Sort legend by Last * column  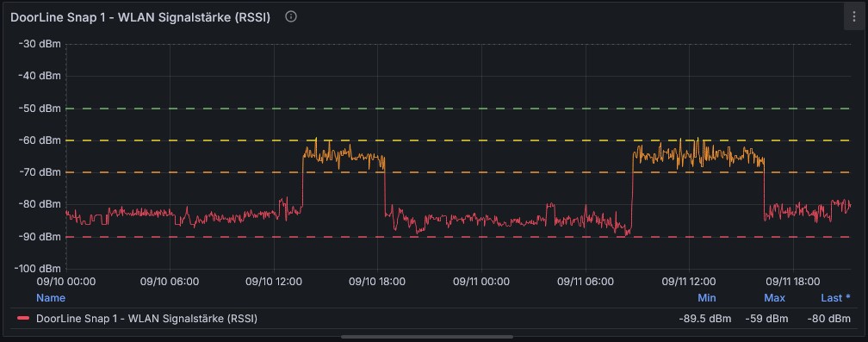tap(835, 298)
